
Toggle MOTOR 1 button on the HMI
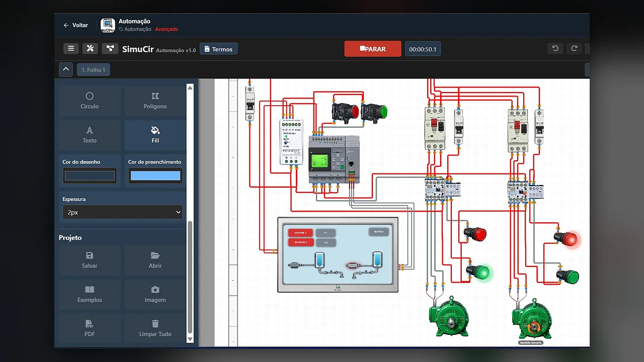pyautogui.click(x=300, y=233)
